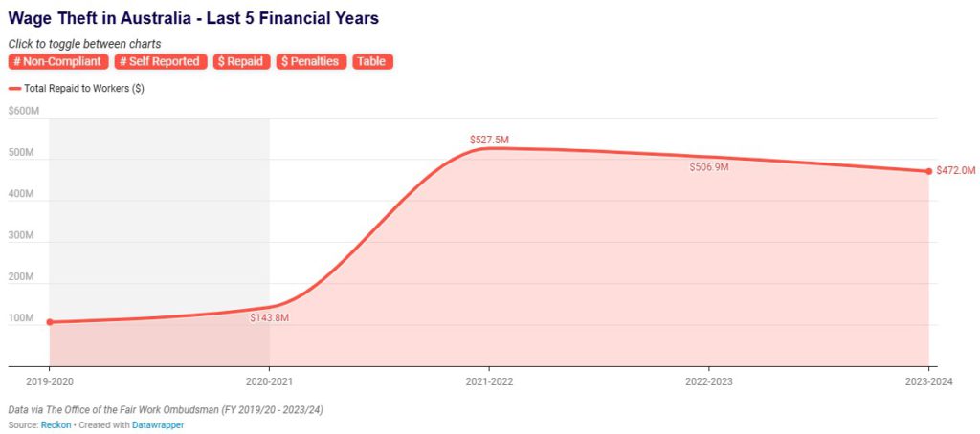This screenshot has width=980, height=434.
Task: Open the $ Penalties chart
Action: coord(312,61)
